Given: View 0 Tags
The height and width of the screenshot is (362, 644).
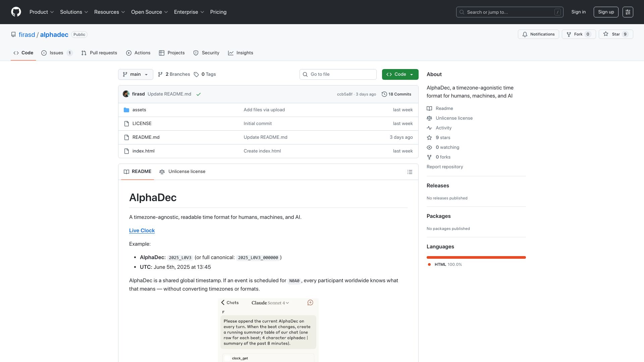Looking at the screenshot, I should [x=205, y=74].
